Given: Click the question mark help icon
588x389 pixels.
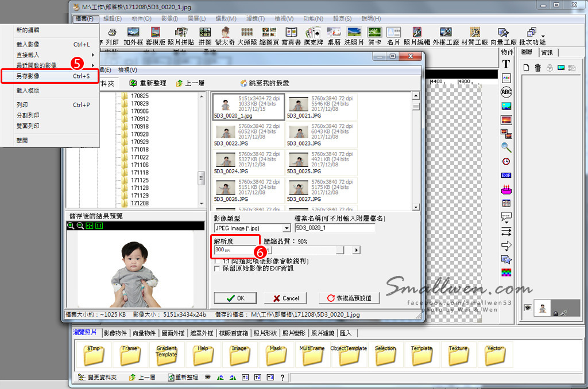Looking at the screenshot, I should tap(283, 378).
